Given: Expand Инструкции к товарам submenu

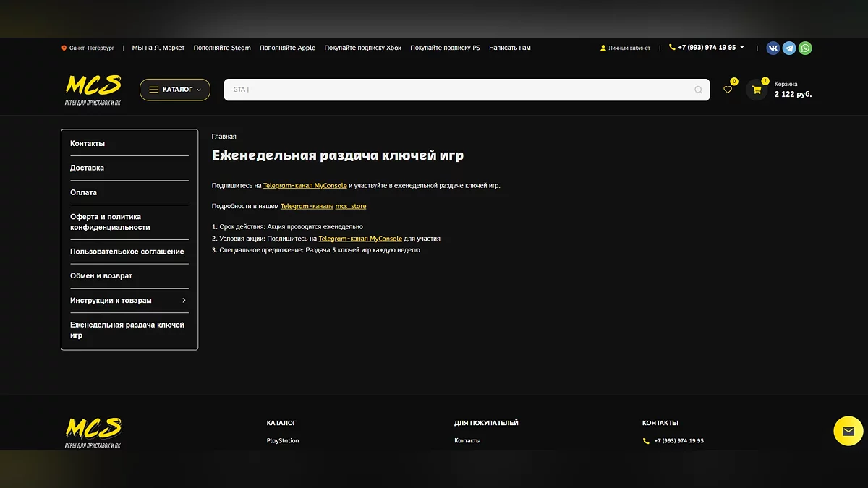Looking at the screenshot, I should (184, 300).
